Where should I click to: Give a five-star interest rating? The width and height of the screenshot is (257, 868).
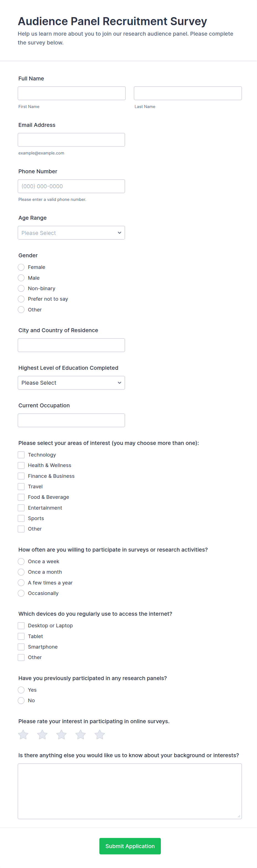(100, 735)
